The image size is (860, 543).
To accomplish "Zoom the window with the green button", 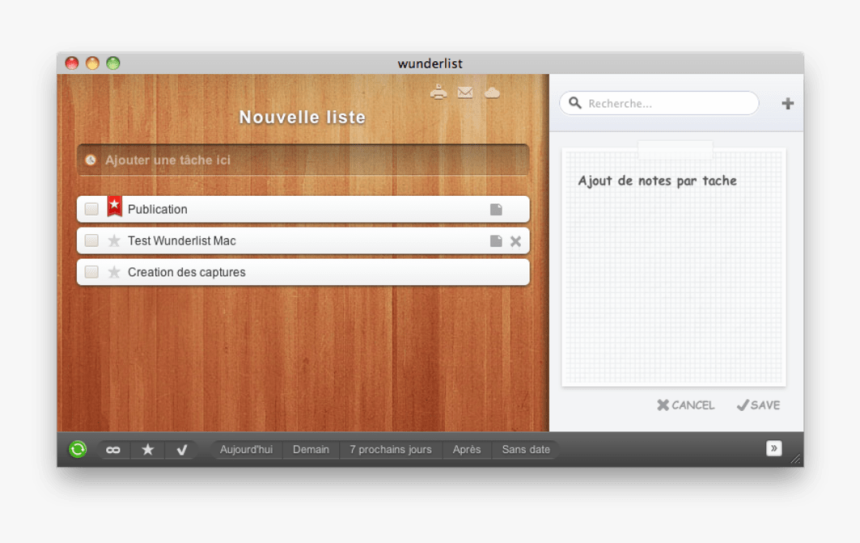I will [x=113, y=63].
